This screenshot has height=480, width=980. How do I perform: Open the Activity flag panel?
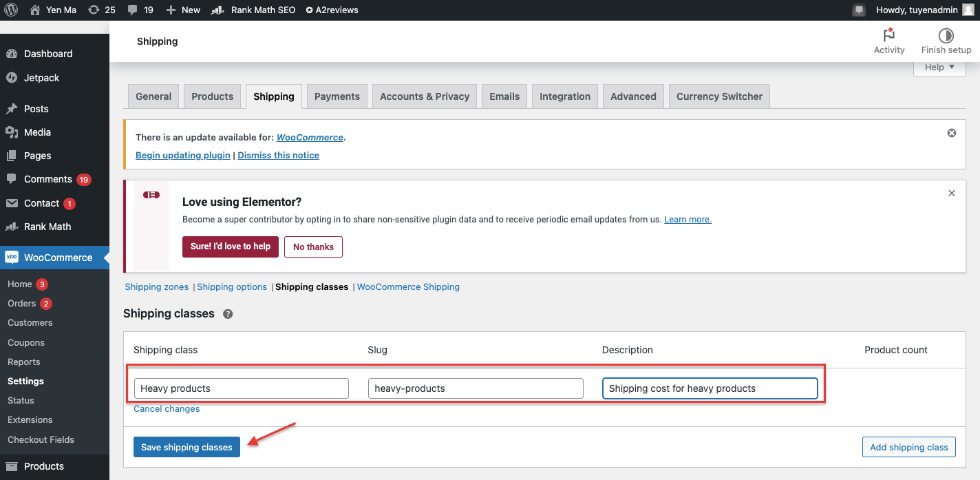coord(889,41)
